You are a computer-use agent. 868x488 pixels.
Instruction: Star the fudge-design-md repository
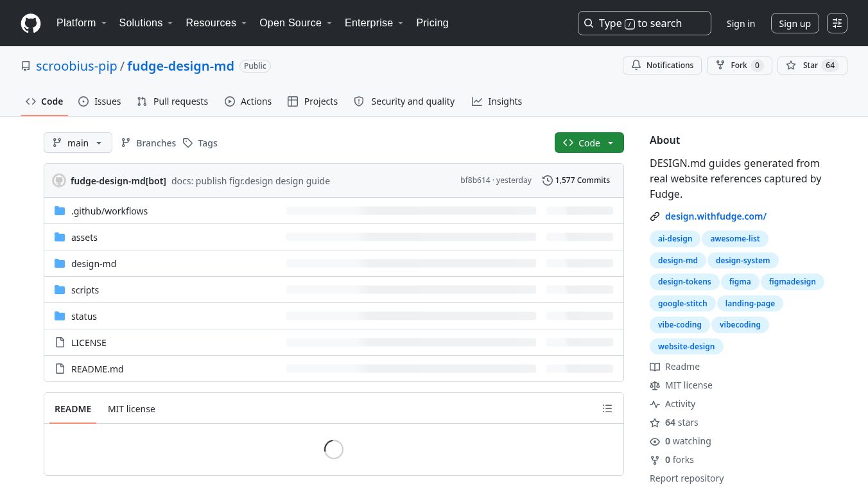pos(812,65)
